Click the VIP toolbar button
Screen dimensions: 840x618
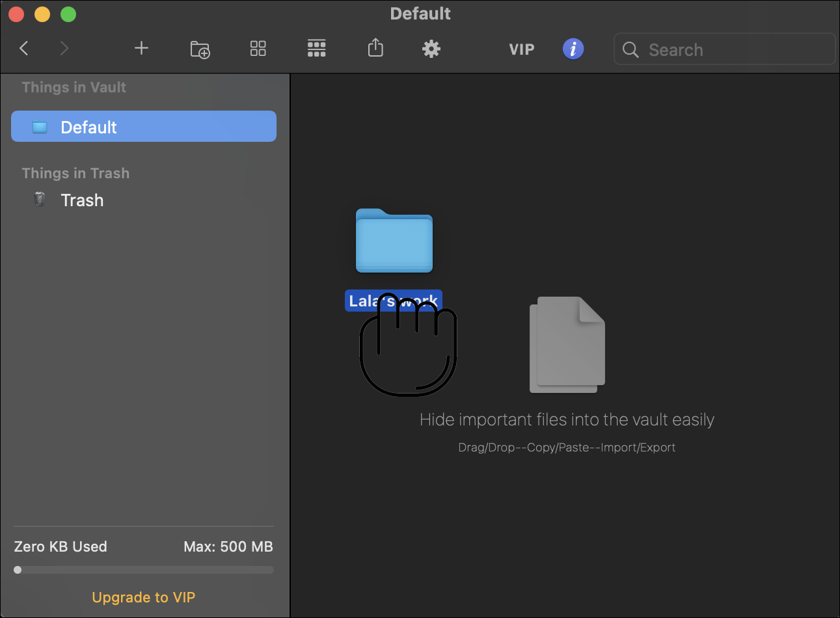pyautogui.click(x=522, y=49)
